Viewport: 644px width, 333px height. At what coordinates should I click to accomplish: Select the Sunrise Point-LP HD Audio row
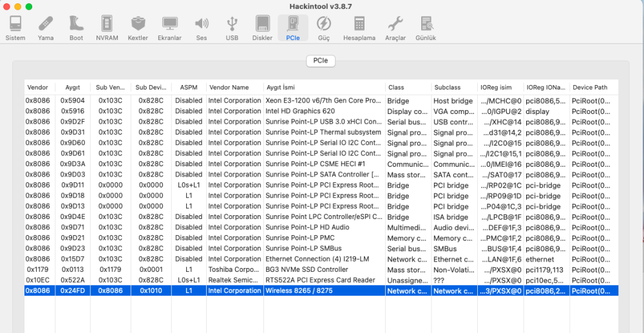click(321, 227)
